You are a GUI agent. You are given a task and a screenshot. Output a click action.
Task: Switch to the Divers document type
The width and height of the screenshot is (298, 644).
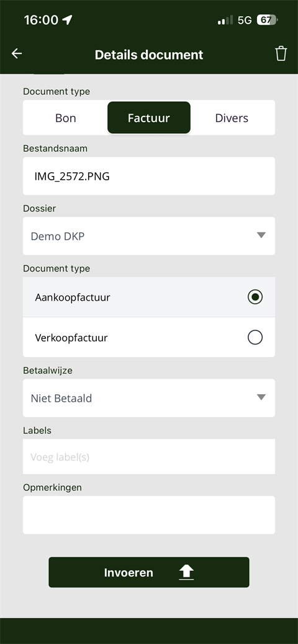tap(232, 118)
